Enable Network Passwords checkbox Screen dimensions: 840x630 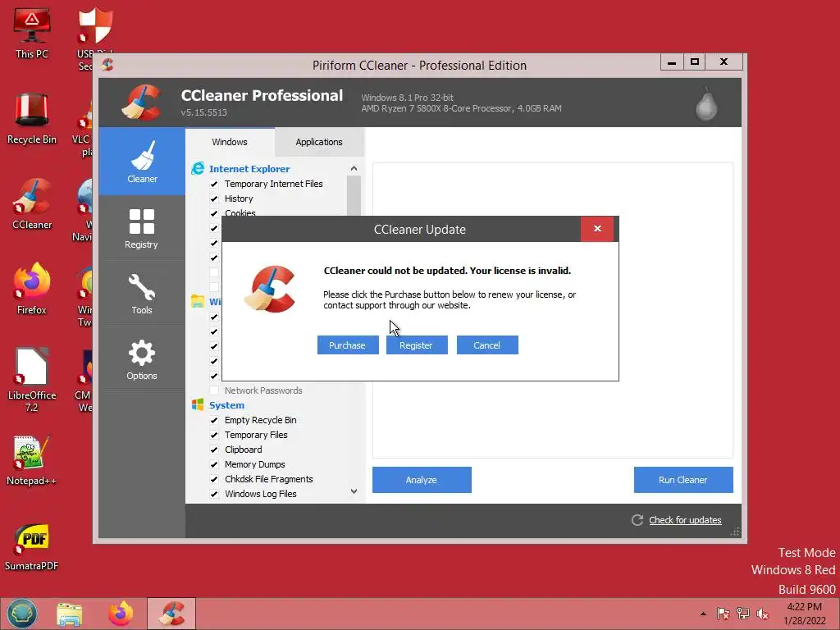pyautogui.click(x=214, y=390)
